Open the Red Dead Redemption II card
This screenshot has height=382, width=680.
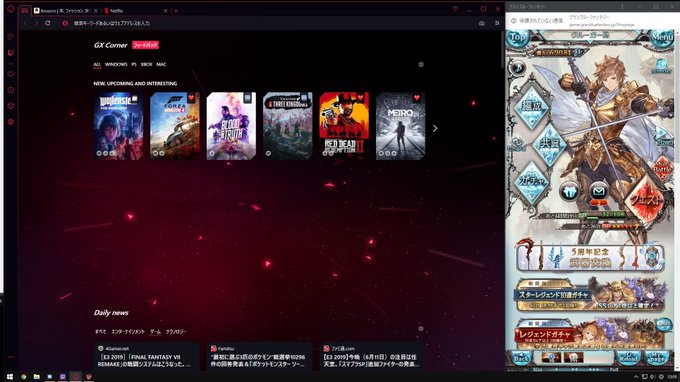pos(344,126)
